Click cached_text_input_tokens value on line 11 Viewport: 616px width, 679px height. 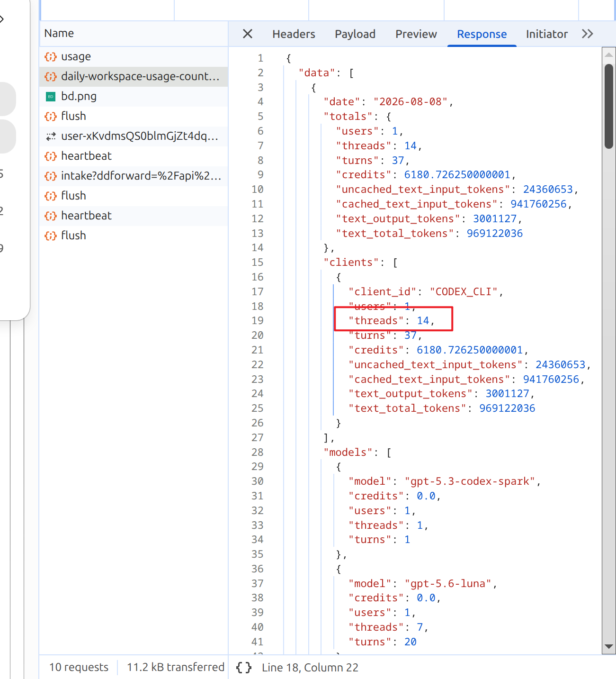538,204
